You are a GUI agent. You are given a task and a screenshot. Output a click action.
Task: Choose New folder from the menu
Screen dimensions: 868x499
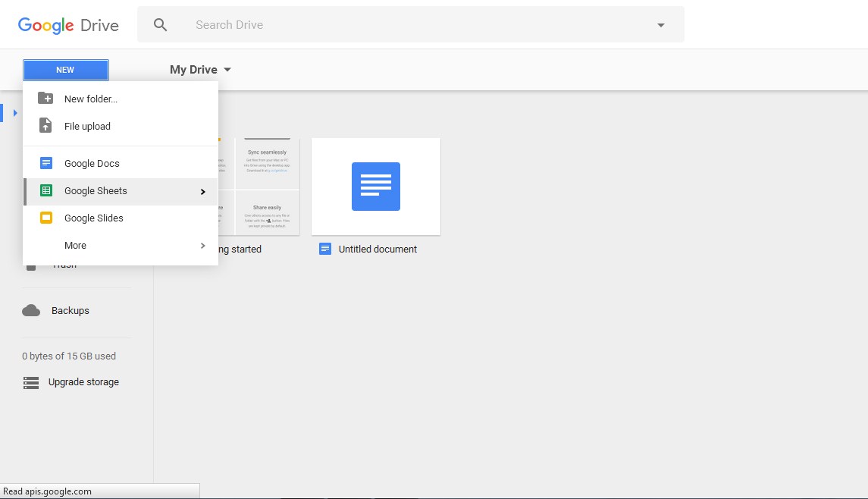coord(121,99)
